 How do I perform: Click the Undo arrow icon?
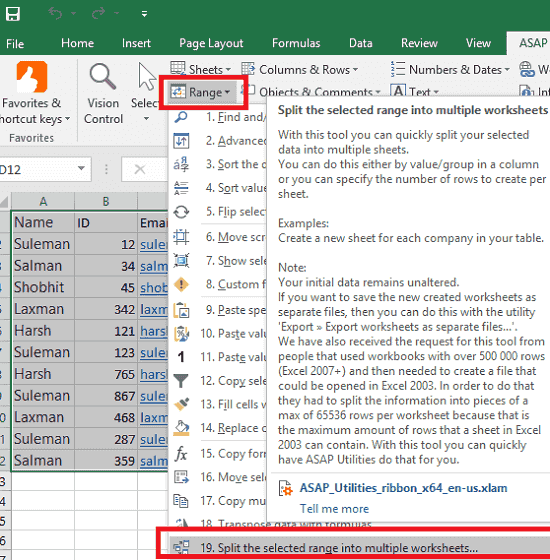coord(55,14)
